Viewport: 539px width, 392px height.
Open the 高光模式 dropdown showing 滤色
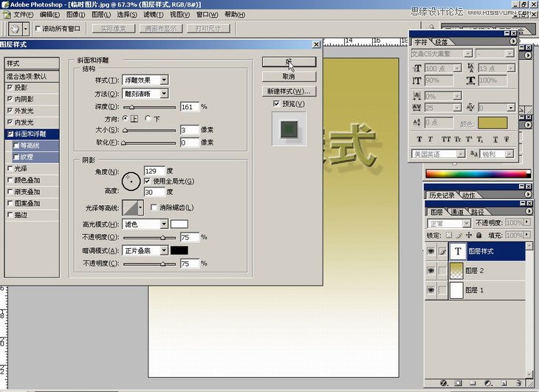point(165,224)
